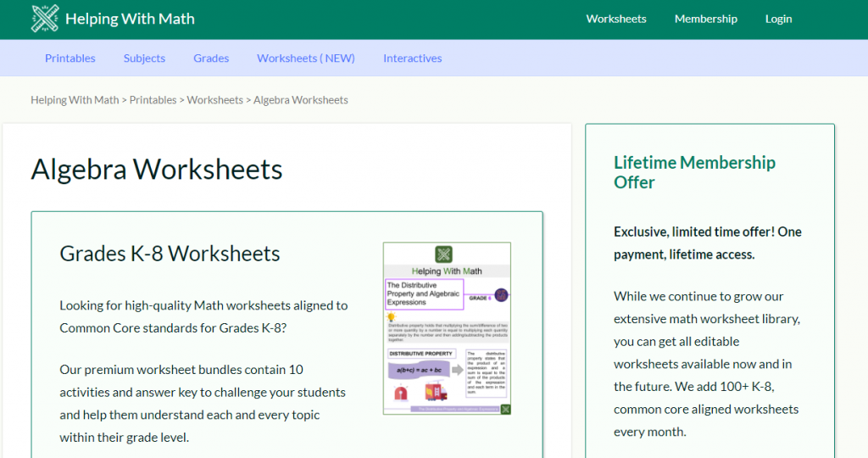The width and height of the screenshot is (868, 458).
Task: Open the Worksheets ( NEW) tab
Action: tap(306, 59)
